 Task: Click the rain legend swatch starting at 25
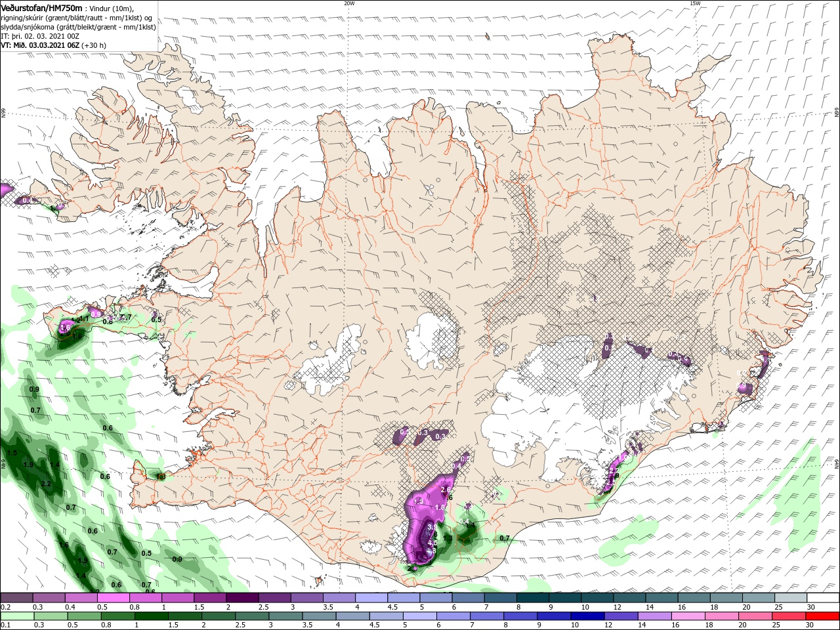(789, 616)
